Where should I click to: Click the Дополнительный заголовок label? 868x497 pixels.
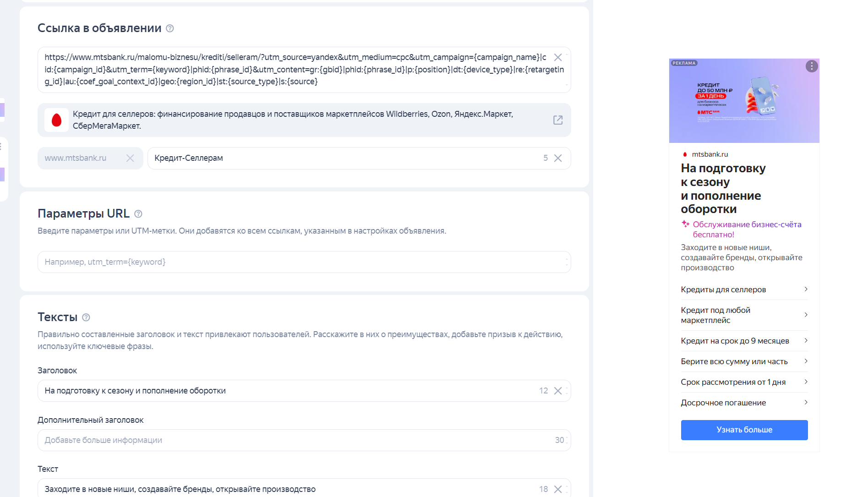(x=91, y=420)
